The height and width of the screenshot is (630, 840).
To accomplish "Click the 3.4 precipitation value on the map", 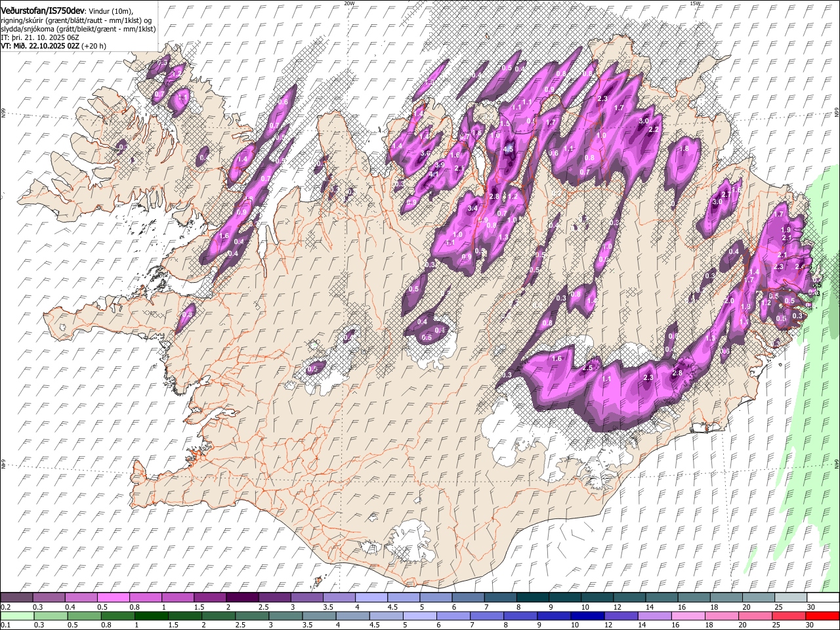I will [472, 209].
